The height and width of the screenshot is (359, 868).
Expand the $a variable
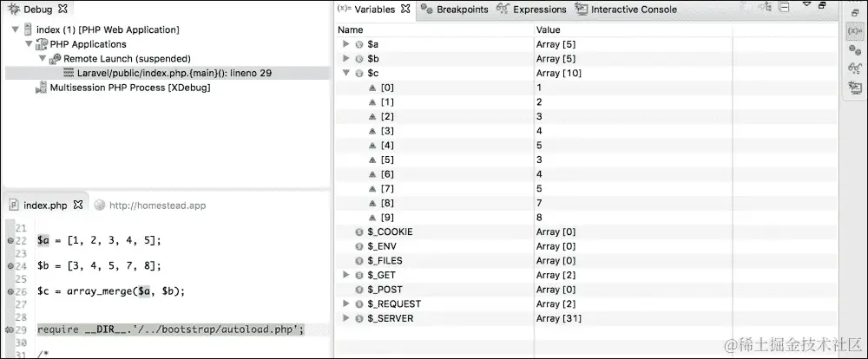point(346,43)
